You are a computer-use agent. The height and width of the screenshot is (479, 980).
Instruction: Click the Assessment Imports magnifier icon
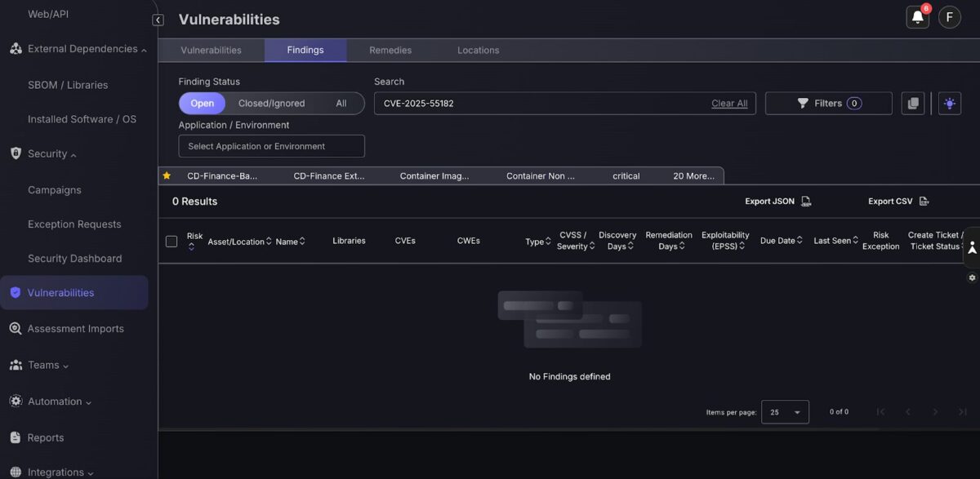tap(15, 328)
